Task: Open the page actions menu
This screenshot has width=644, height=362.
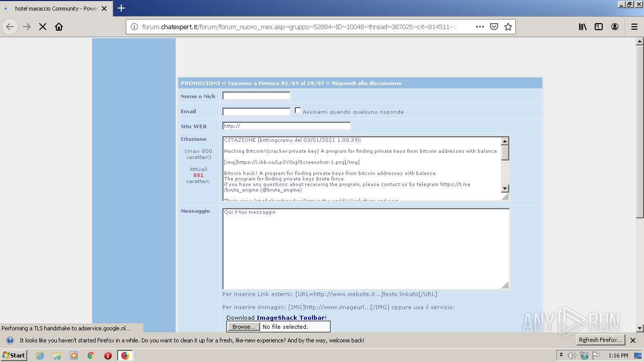Action: click(479, 27)
